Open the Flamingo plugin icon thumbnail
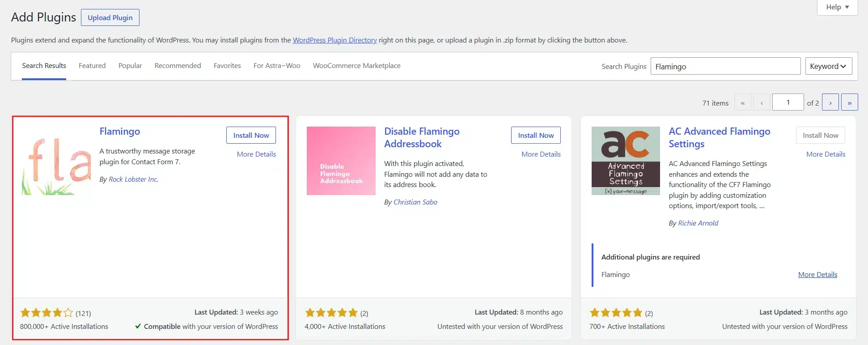The image size is (868, 345). click(x=56, y=161)
